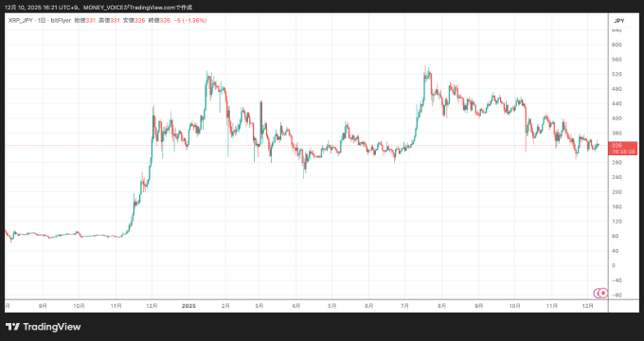Viewport: 644px width, 341px height.
Task: Click the 安値 326 low value
Action: point(134,20)
